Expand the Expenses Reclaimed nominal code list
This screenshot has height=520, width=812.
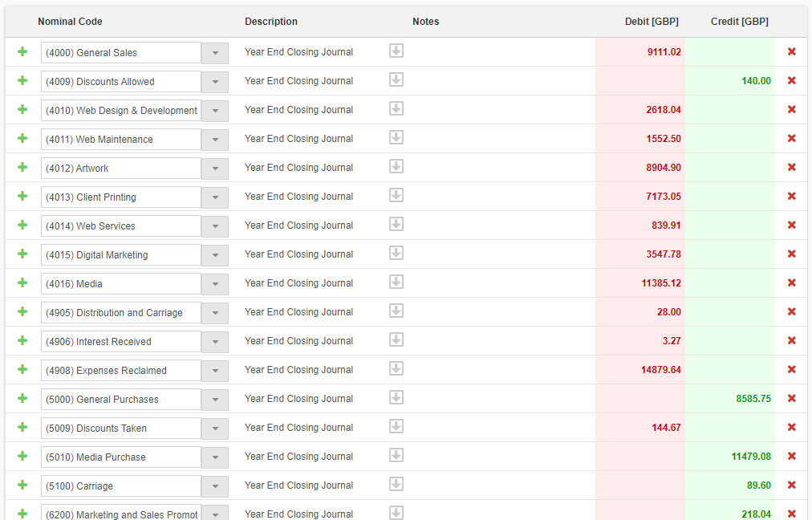214,371
